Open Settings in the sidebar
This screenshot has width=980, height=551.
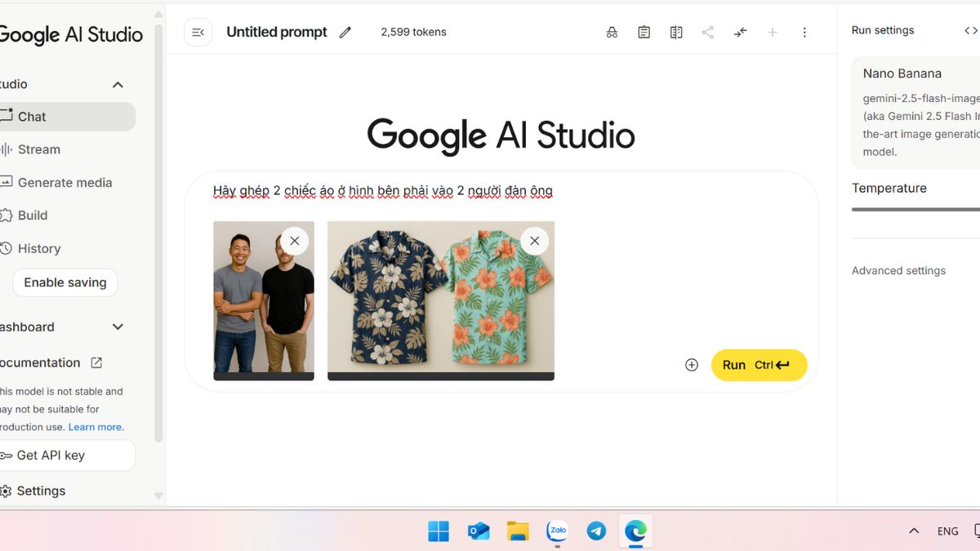(67, 491)
